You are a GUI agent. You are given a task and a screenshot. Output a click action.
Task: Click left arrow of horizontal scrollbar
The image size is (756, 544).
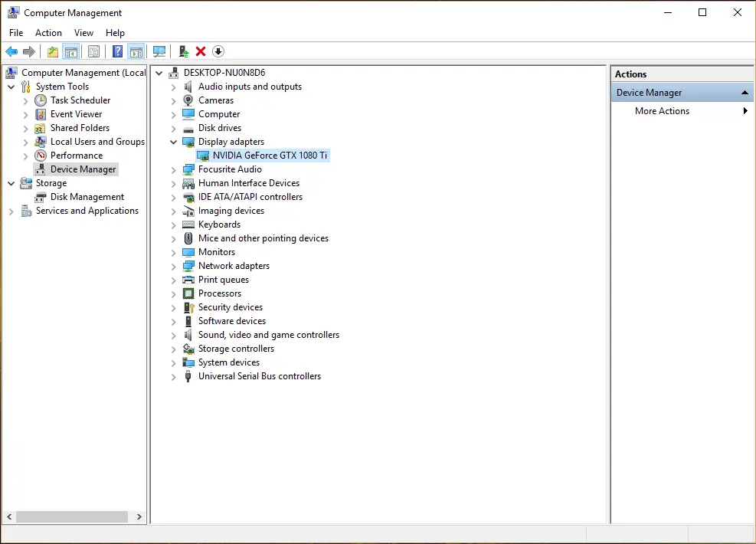pyautogui.click(x=9, y=516)
